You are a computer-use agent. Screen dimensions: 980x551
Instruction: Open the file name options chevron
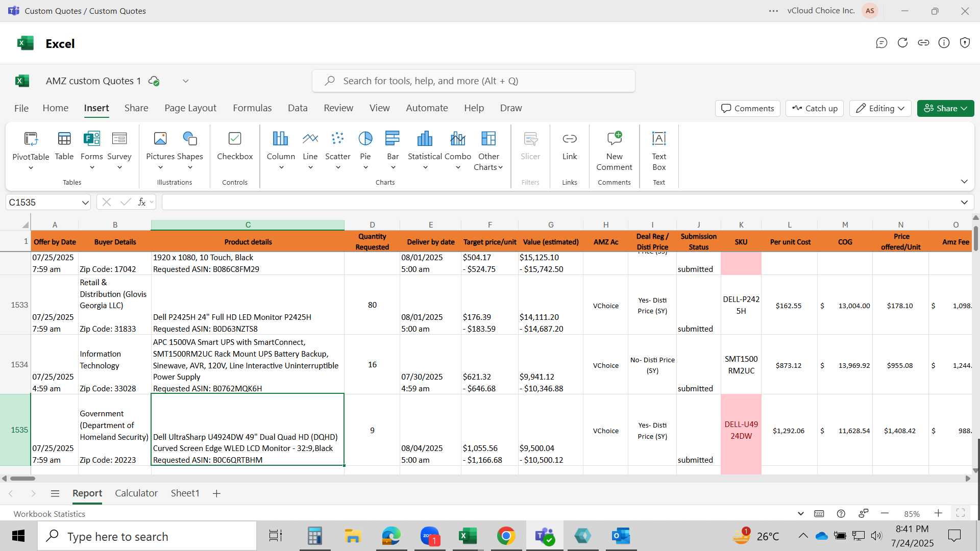pos(186,81)
